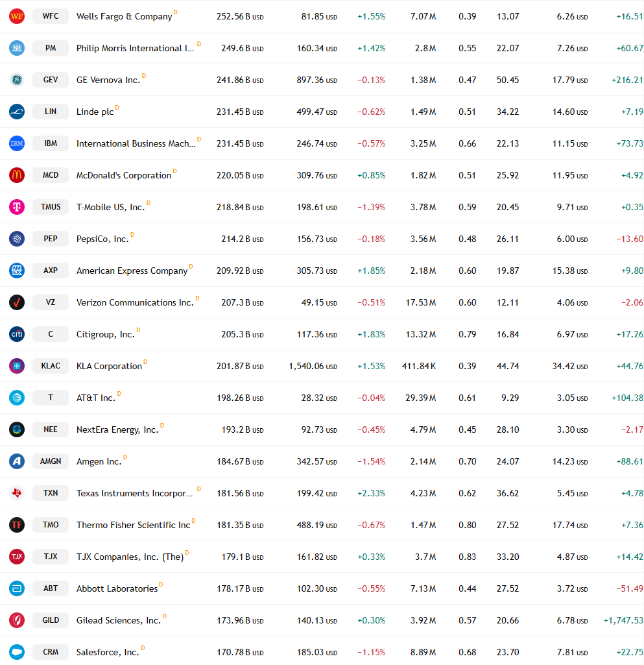This screenshot has width=644, height=665.
Task: Click the Philip Morris logo icon
Action: pyautogui.click(x=16, y=48)
